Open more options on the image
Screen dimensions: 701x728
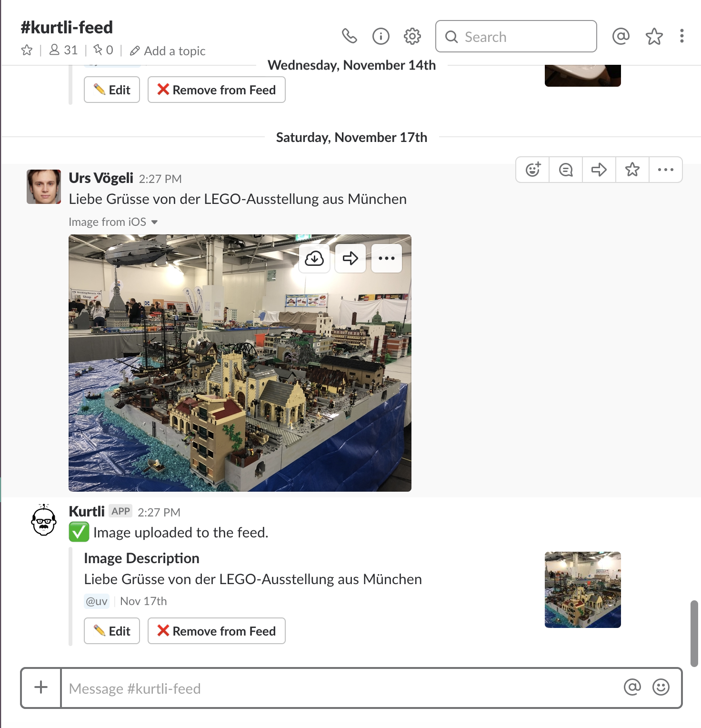point(387,259)
